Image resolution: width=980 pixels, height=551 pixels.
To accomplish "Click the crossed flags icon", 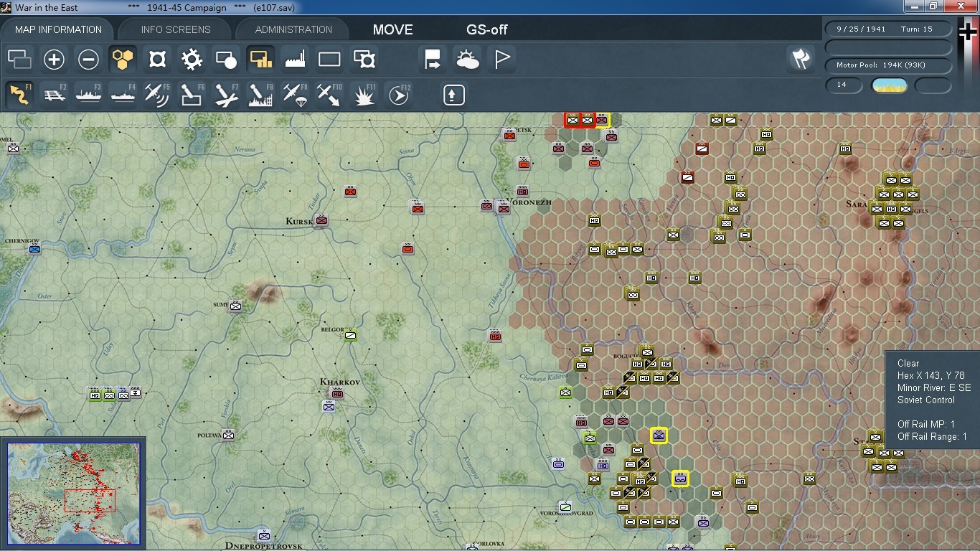I will tap(801, 59).
